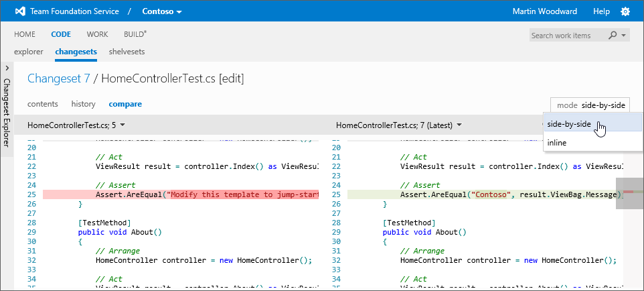Select the inline mode option

pyautogui.click(x=592, y=143)
